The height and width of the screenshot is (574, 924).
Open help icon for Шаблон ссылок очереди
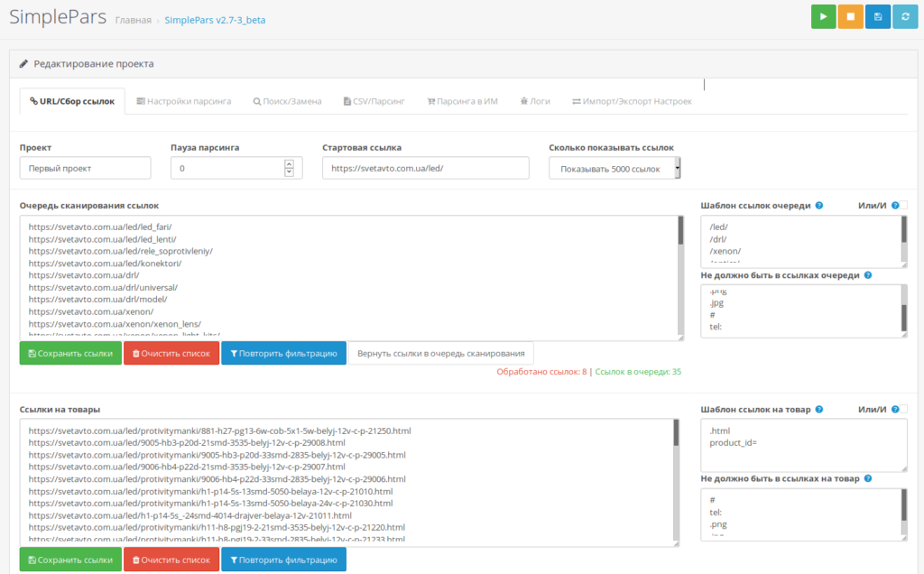point(819,206)
